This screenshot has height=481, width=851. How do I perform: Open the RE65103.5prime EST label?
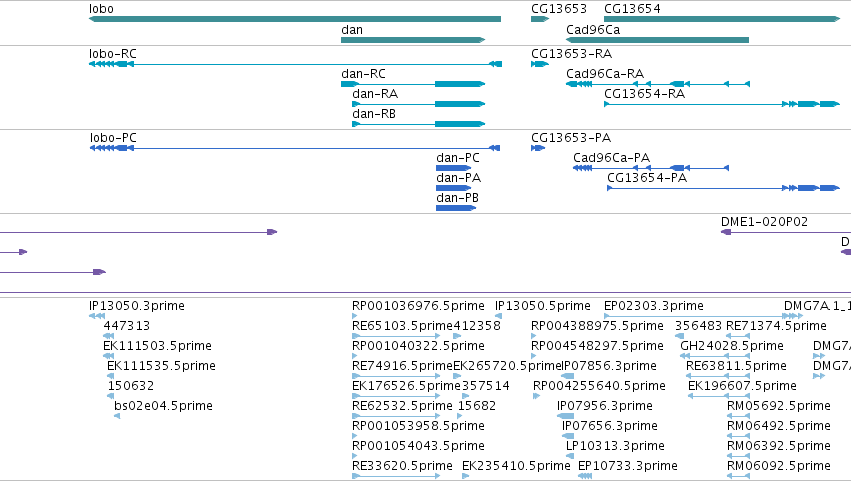[402, 326]
